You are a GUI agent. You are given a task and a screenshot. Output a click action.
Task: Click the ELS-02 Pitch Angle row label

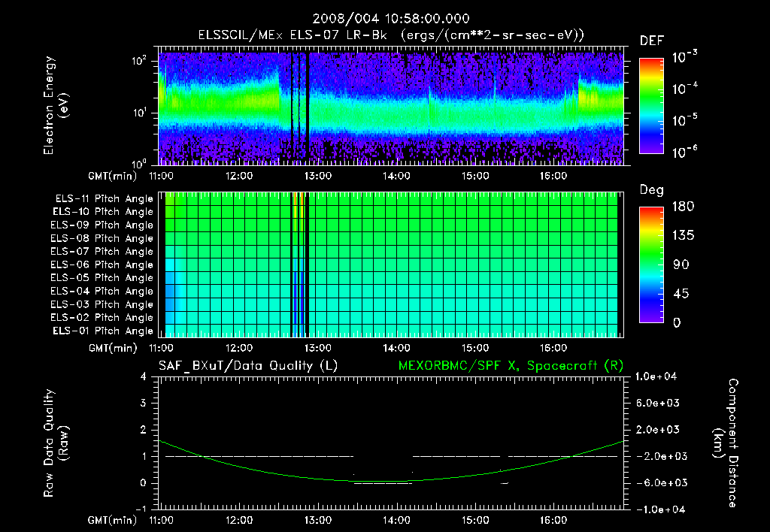(102, 318)
